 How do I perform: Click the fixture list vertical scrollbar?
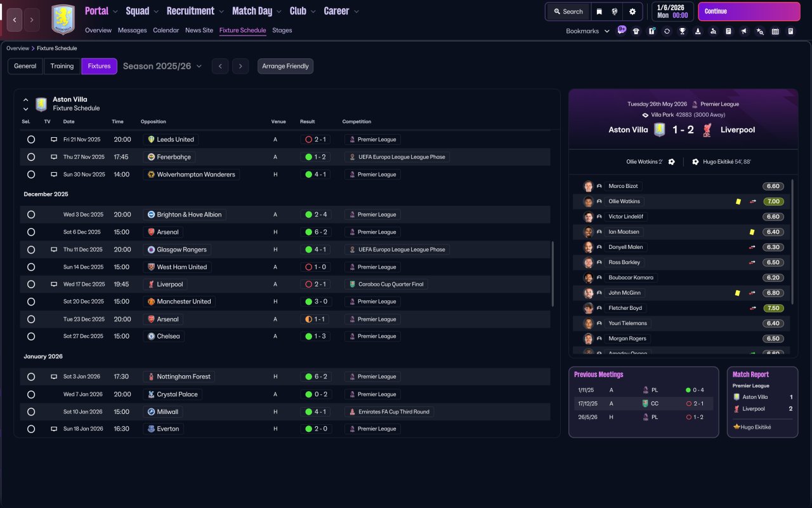[553, 274]
